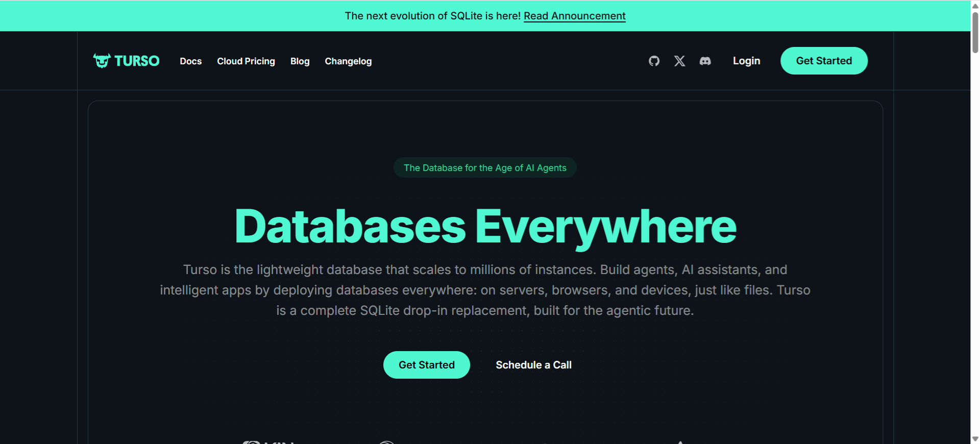Open the Discord icon link

pyautogui.click(x=705, y=61)
